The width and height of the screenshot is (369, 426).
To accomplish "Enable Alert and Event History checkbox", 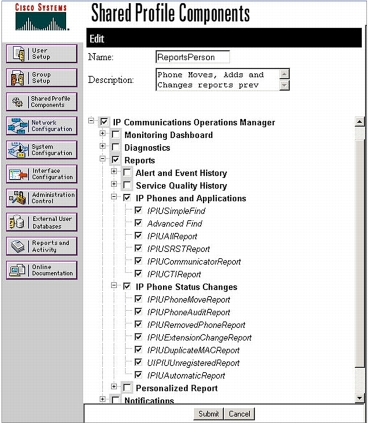I will (127, 173).
